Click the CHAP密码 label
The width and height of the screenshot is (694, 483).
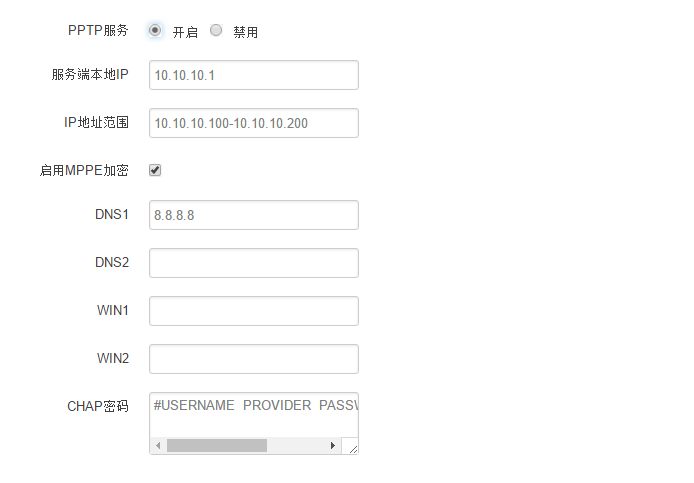[98, 407]
